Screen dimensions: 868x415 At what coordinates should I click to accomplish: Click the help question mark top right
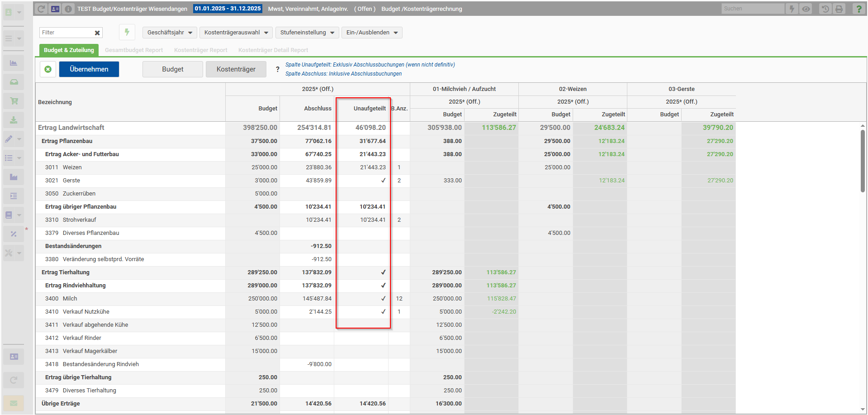point(859,9)
